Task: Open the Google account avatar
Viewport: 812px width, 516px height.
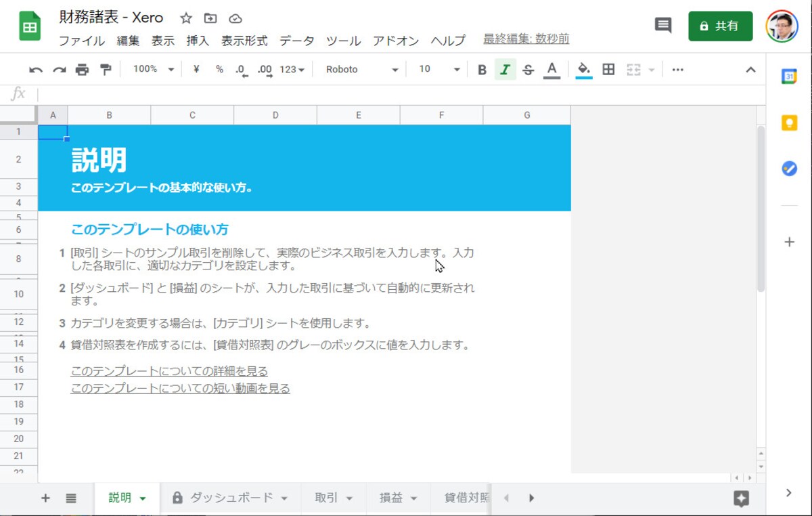Action: (782, 26)
